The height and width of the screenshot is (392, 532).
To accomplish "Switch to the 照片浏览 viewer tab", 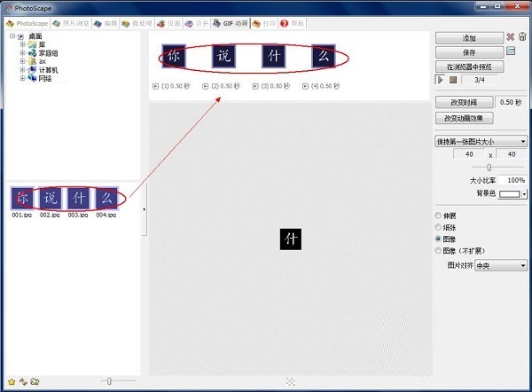I will point(71,23).
